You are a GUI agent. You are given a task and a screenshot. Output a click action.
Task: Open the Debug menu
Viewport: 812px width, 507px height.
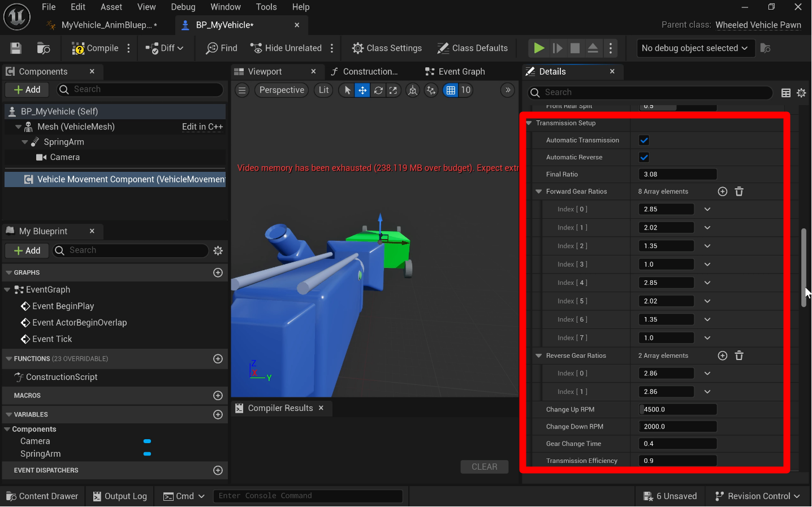click(183, 7)
